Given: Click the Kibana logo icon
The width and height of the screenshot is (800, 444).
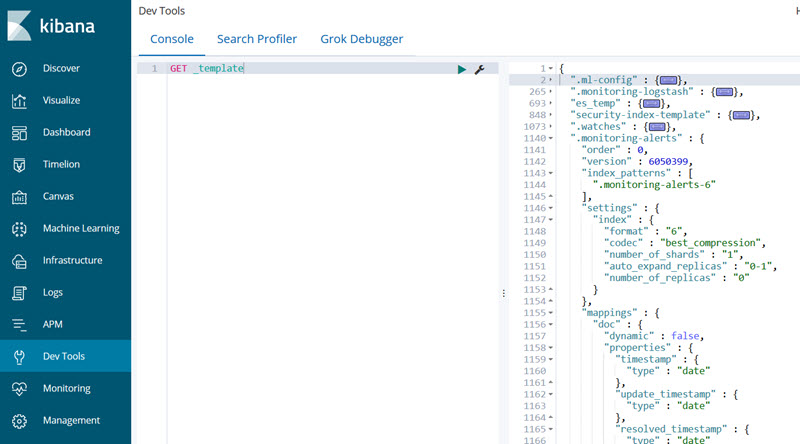Looking at the screenshot, I should pos(19,26).
